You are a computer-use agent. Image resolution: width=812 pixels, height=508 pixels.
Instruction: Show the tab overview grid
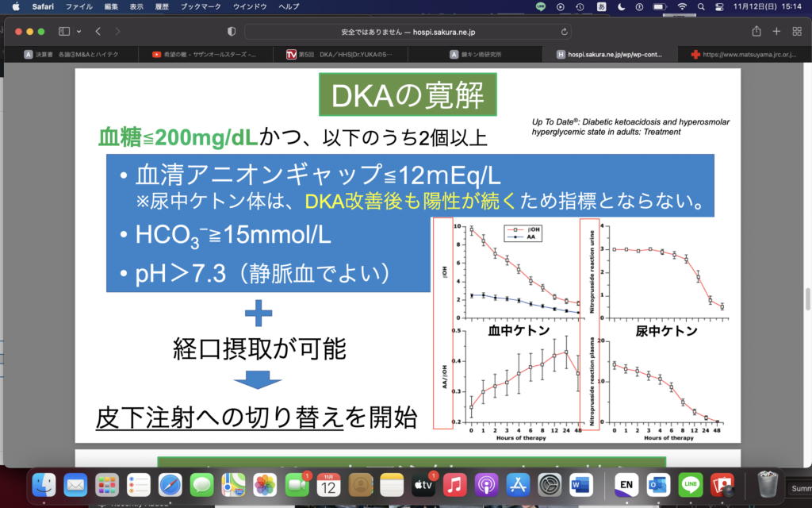796,31
